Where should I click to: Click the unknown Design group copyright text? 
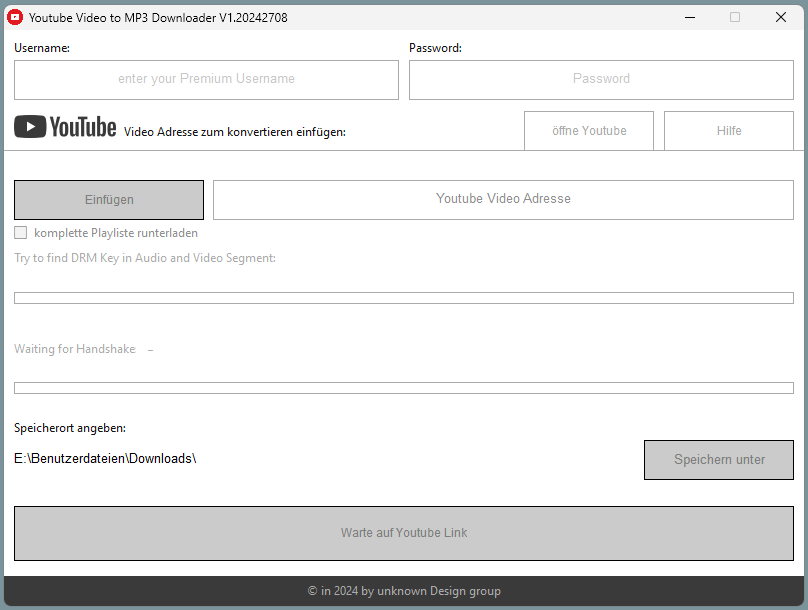point(404,591)
